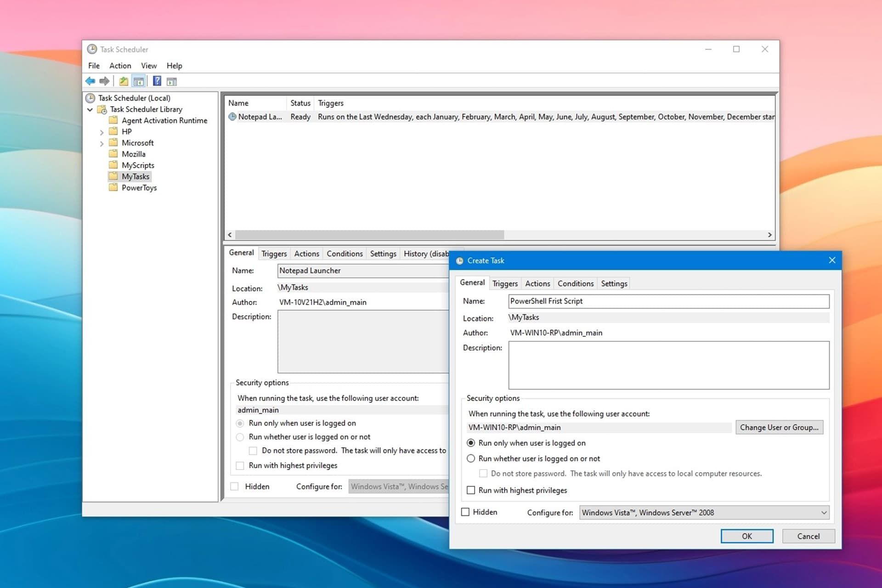Switch to Conditions tab in Task Scheduler pane
Image resolution: width=882 pixels, height=588 pixels.
point(345,254)
